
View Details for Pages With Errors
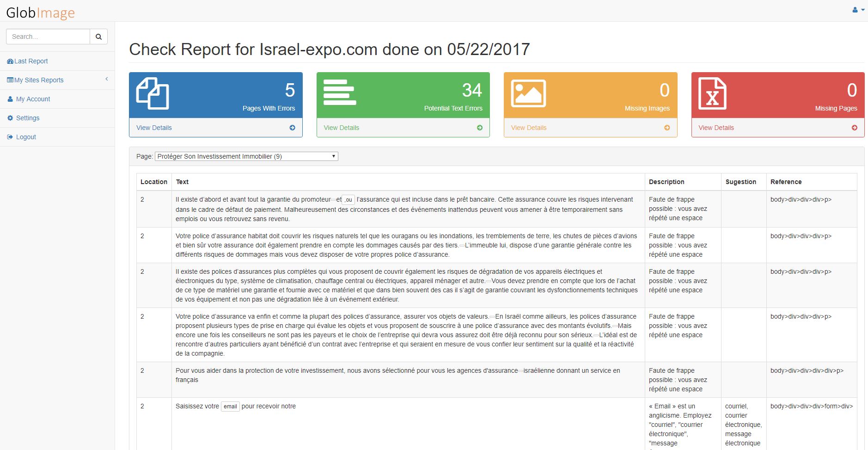[154, 128]
